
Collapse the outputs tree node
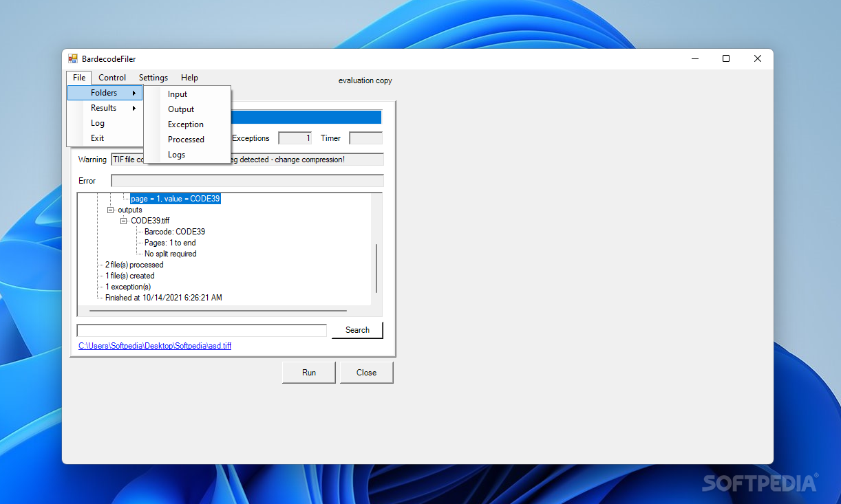tap(110, 210)
